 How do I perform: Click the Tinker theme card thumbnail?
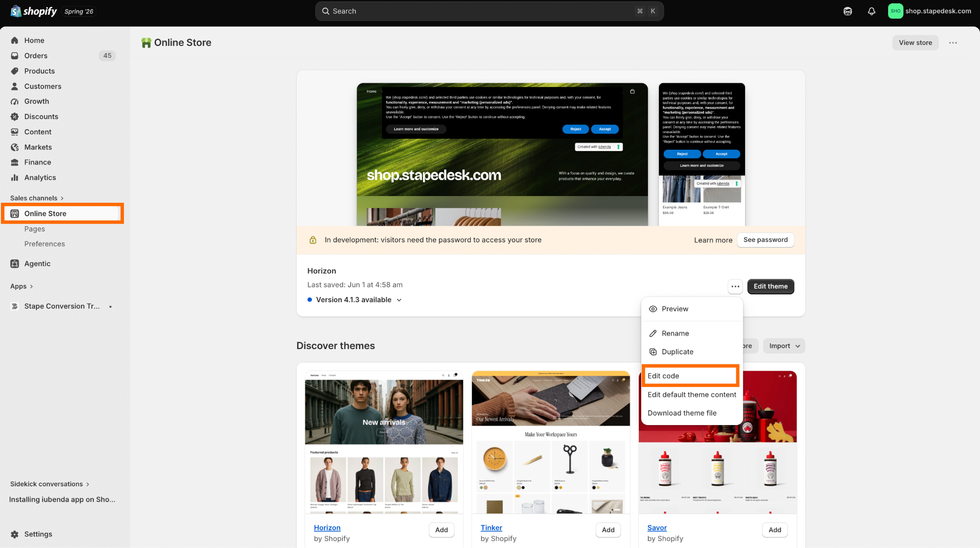coord(551,442)
